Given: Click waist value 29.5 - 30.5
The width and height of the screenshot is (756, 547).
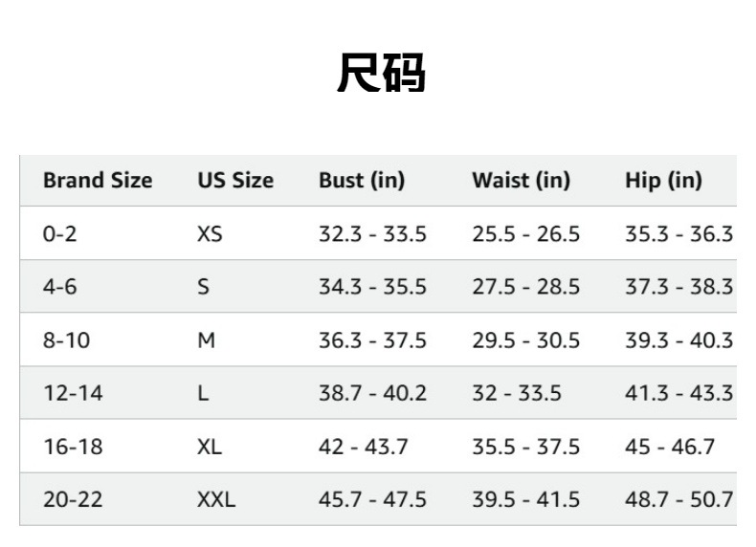Looking at the screenshot, I should coord(525,339).
